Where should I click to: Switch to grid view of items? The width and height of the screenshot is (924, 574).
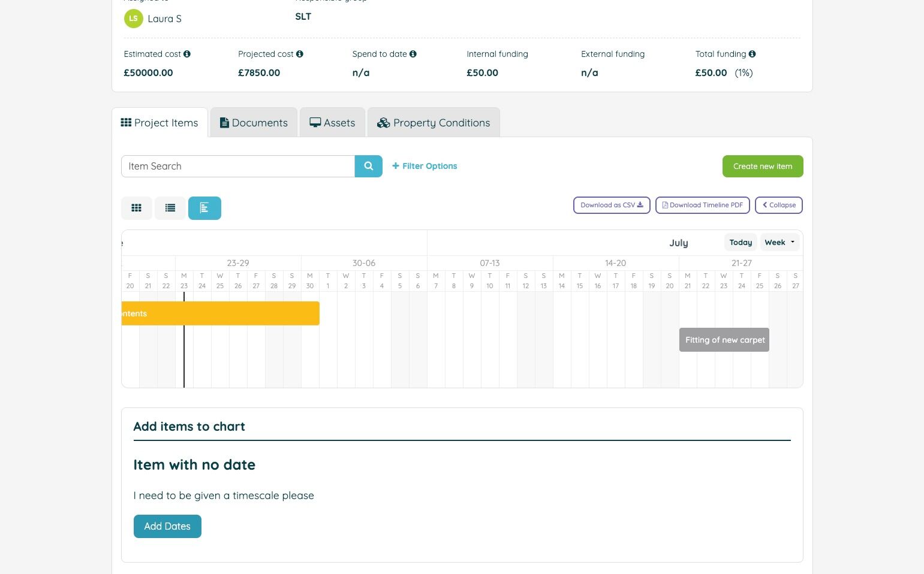coord(137,208)
